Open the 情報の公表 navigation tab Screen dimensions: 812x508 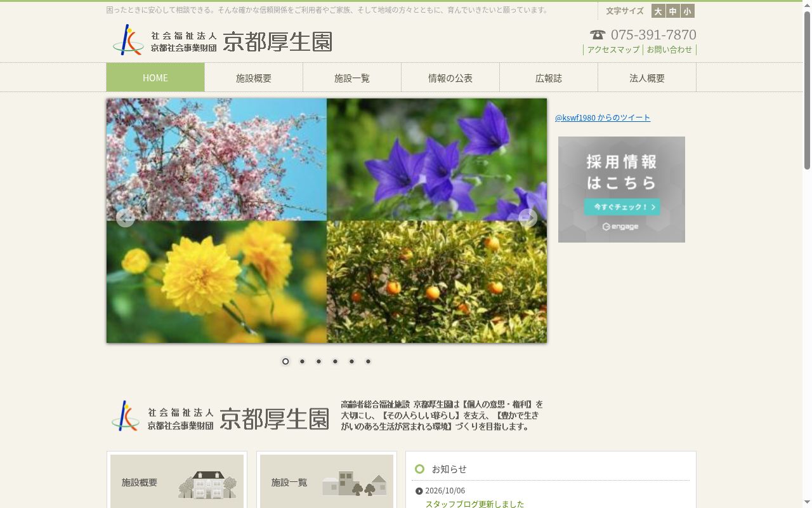(450, 77)
